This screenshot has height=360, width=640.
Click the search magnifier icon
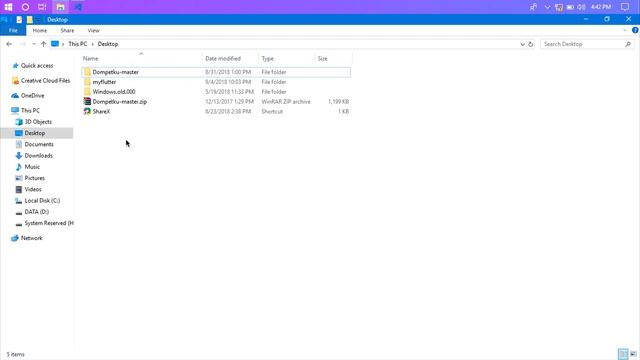pyautogui.click(x=628, y=44)
